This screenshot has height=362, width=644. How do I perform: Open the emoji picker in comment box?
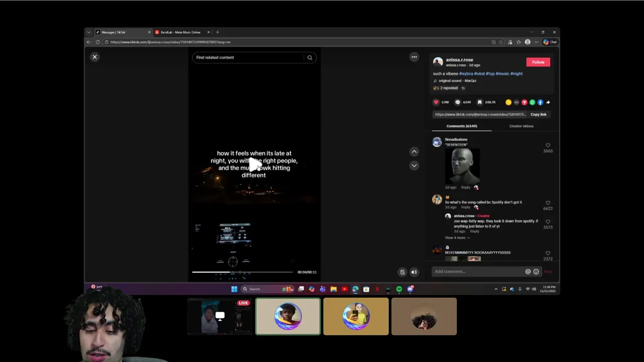tap(536, 271)
